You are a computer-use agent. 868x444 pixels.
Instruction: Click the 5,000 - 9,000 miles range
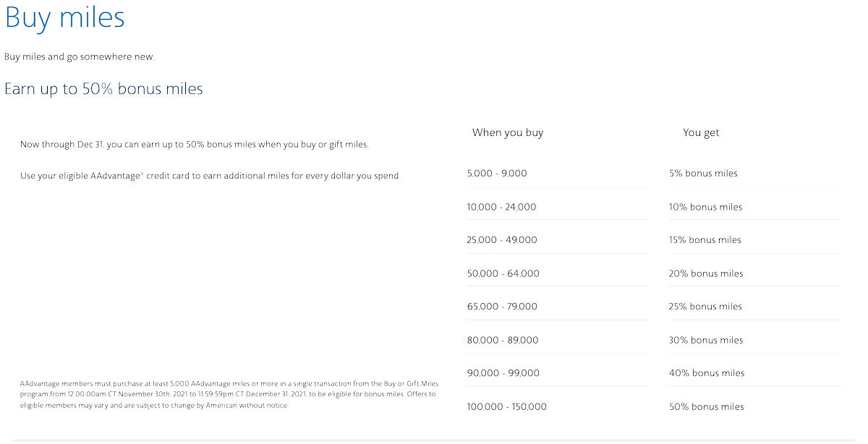point(497,174)
